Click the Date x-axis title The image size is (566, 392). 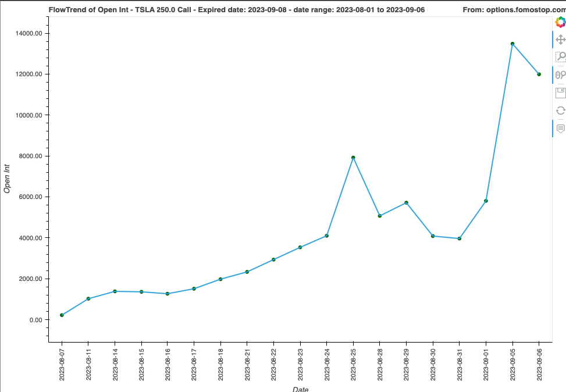click(300, 389)
